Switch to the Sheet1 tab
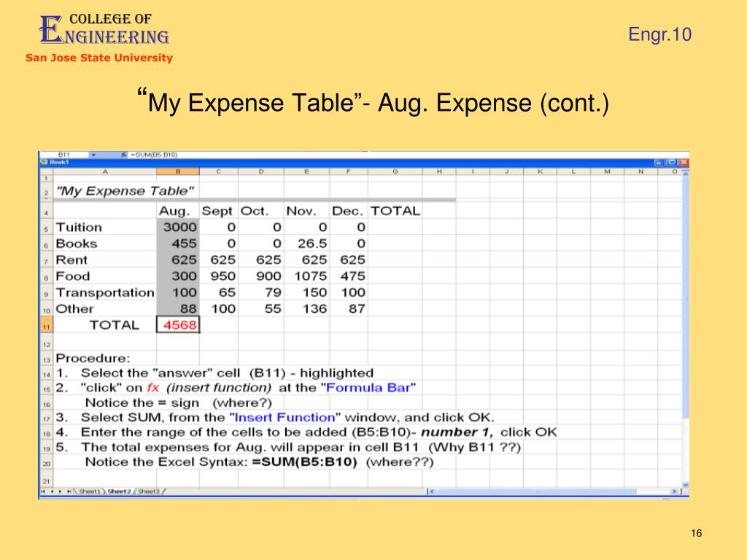 point(90,491)
